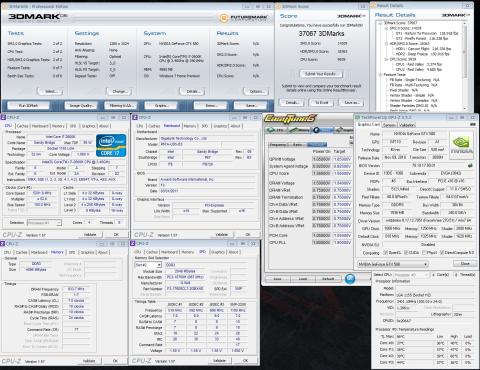Open the NVIDIA GeForce GTX 580 dropdown in GPU-Z
480x370 pixels.
click(392, 264)
